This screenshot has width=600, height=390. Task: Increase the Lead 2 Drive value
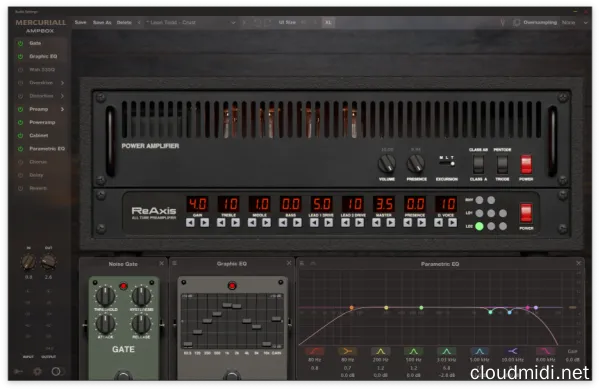pyautogui.click(x=359, y=223)
